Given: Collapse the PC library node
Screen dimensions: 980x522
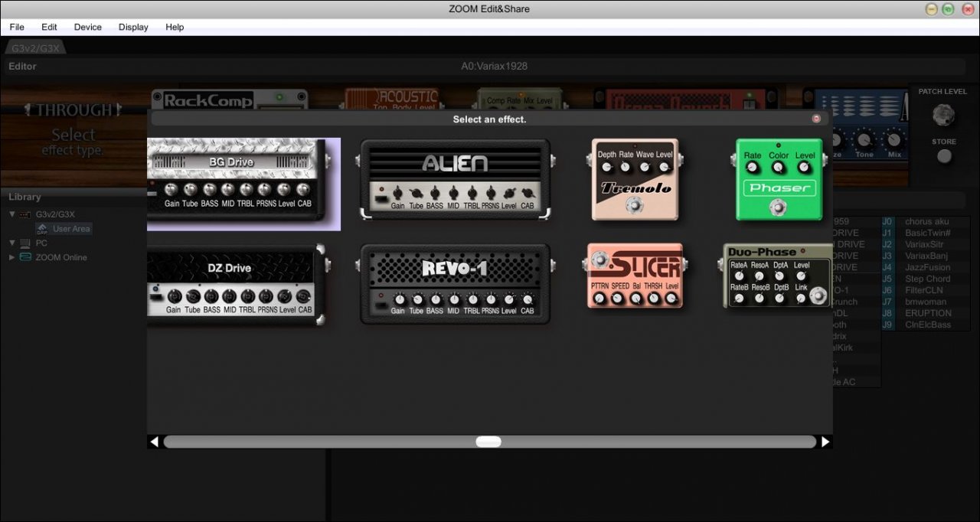Looking at the screenshot, I should pyautogui.click(x=12, y=243).
